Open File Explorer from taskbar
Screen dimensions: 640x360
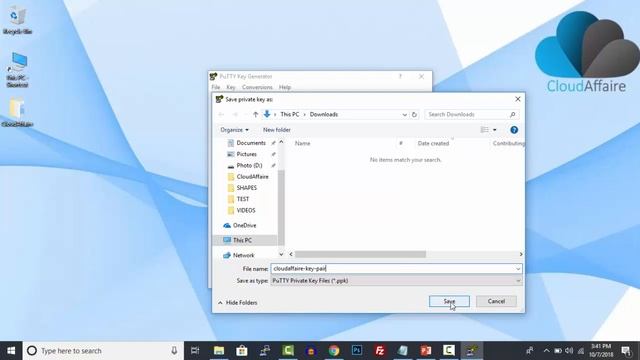[219, 351]
